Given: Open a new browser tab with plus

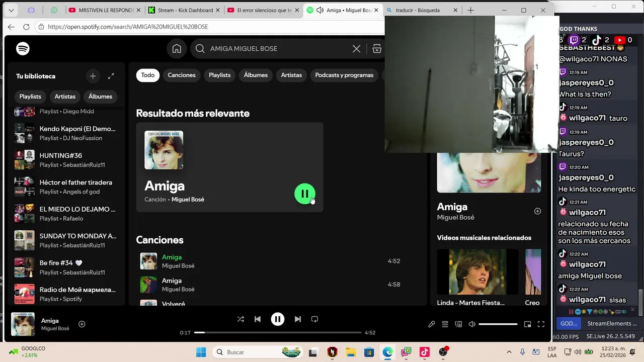Looking at the screenshot, I should point(470,10).
